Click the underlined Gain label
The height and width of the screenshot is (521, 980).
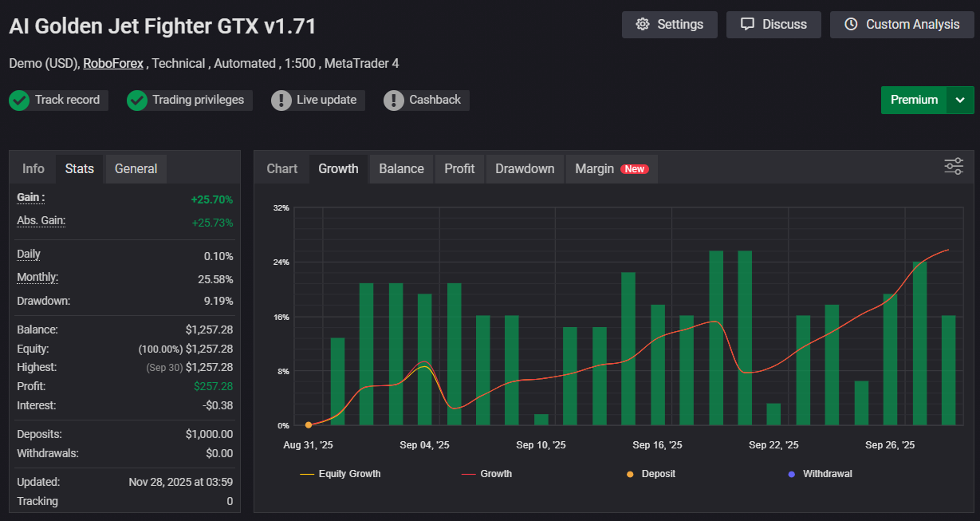pos(31,197)
